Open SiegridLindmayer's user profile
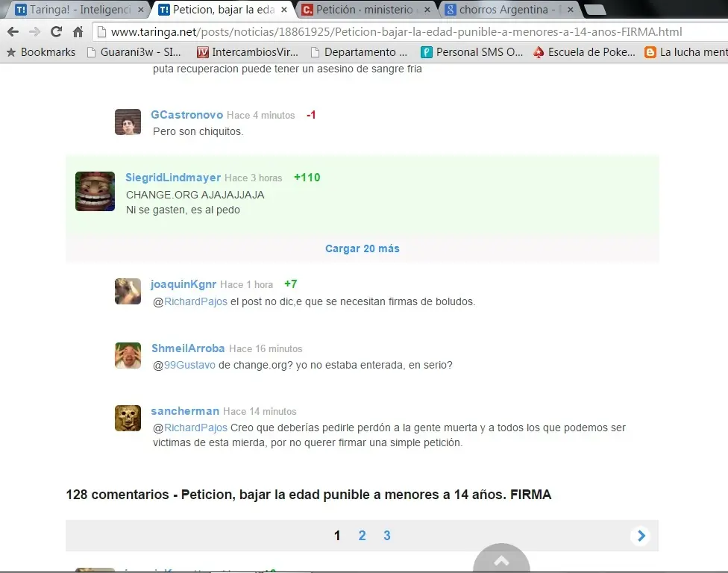Image resolution: width=728 pixels, height=573 pixels. click(173, 178)
